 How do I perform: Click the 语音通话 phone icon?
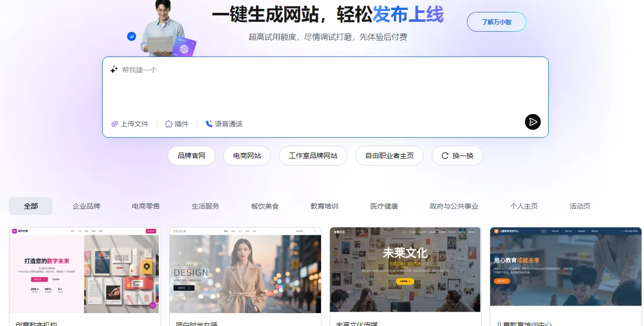(209, 124)
